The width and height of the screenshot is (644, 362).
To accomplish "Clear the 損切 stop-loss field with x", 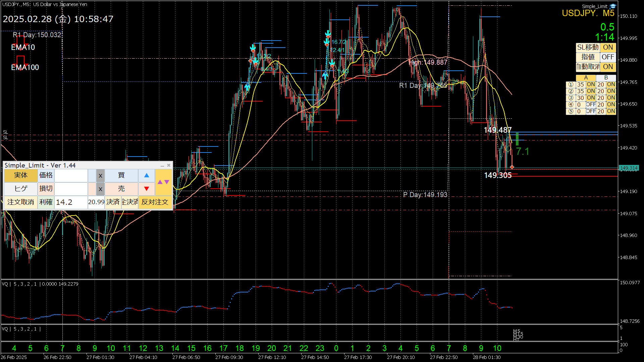I will (x=100, y=189).
